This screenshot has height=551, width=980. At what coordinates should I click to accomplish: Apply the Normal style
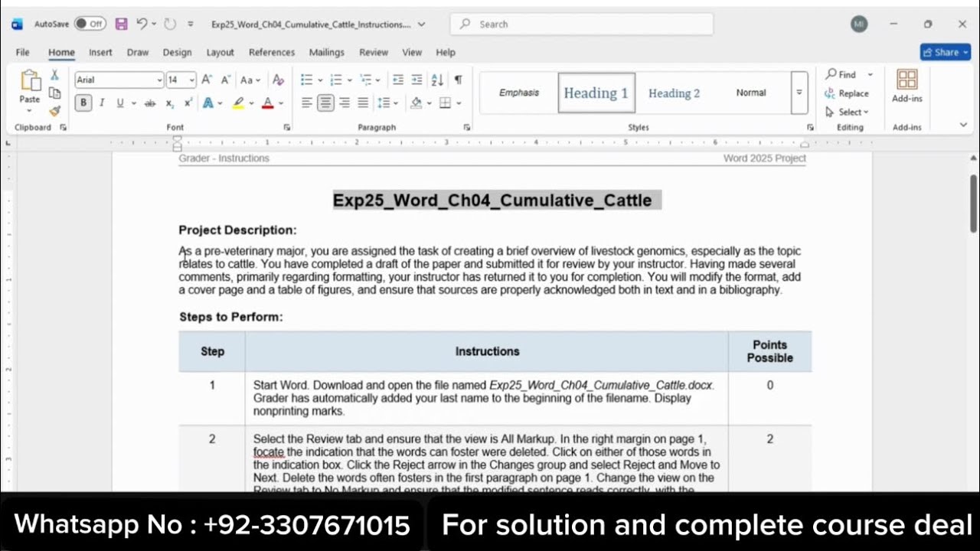click(x=751, y=93)
